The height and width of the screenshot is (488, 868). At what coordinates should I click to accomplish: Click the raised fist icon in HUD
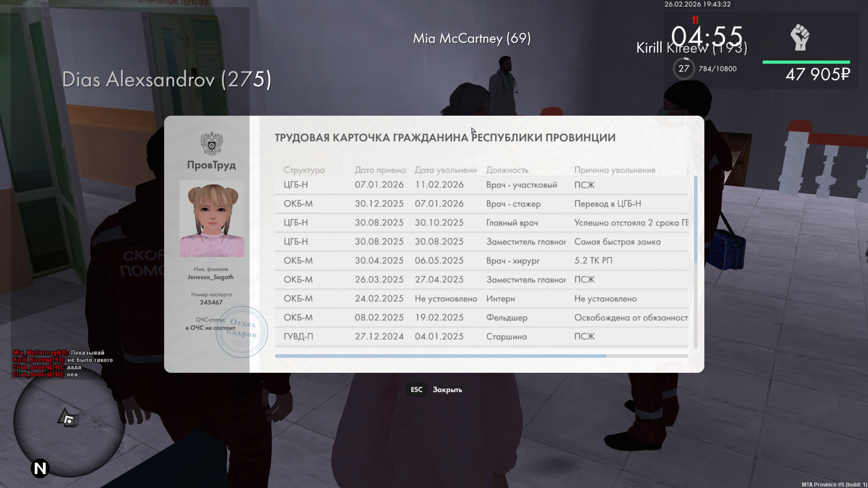800,38
